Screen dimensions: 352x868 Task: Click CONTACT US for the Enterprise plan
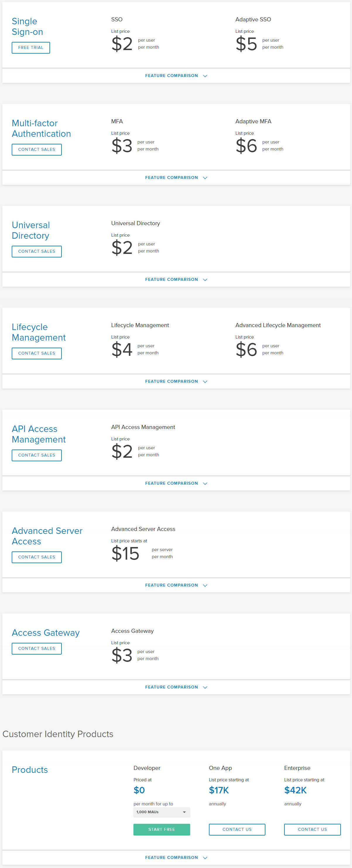pyautogui.click(x=312, y=829)
